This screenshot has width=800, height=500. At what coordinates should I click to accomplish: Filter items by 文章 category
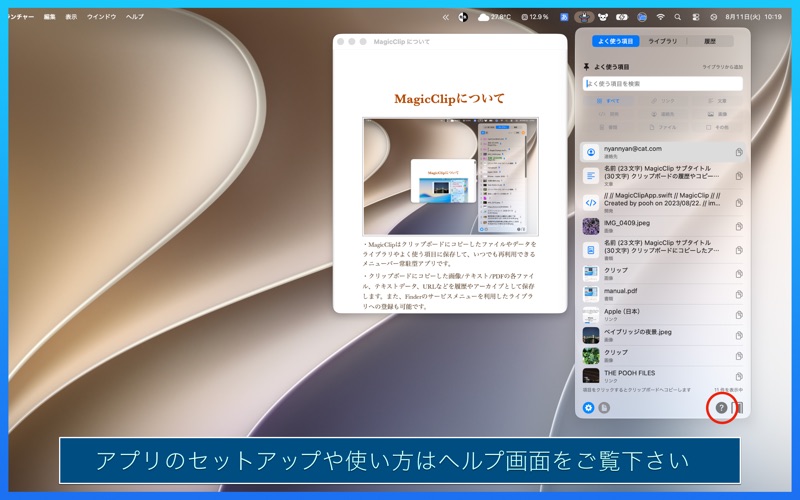(x=717, y=101)
